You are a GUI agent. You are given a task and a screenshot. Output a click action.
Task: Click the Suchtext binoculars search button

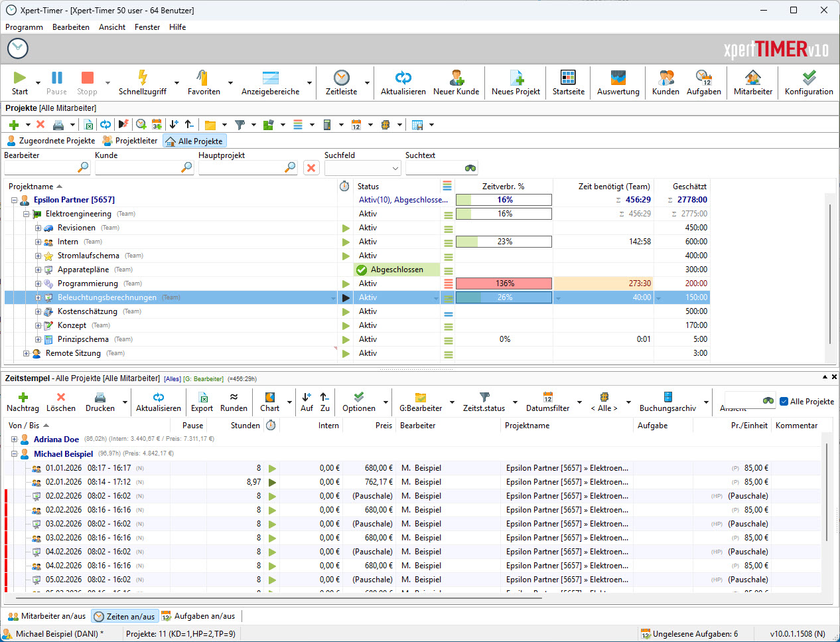(470, 168)
